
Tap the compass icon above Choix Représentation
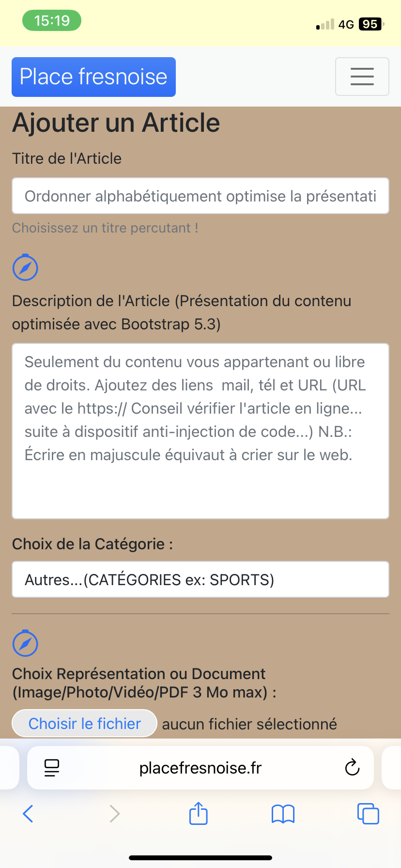point(25,644)
